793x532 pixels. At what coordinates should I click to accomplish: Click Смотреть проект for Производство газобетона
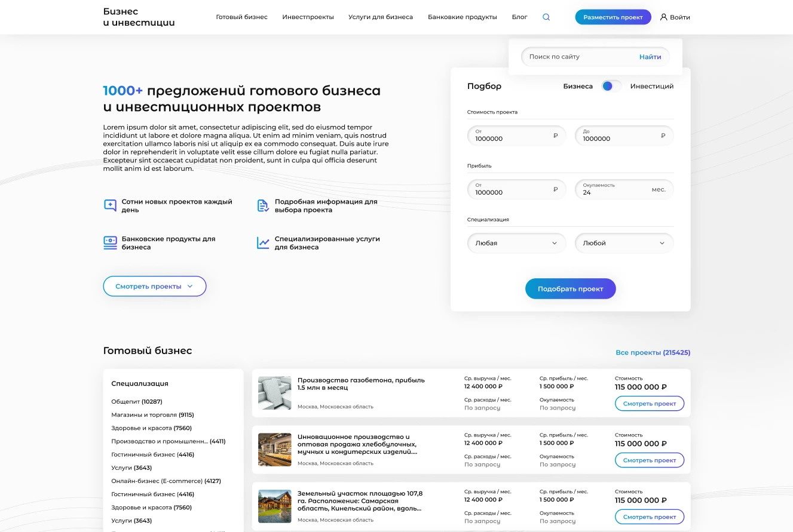[x=650, y=404]
